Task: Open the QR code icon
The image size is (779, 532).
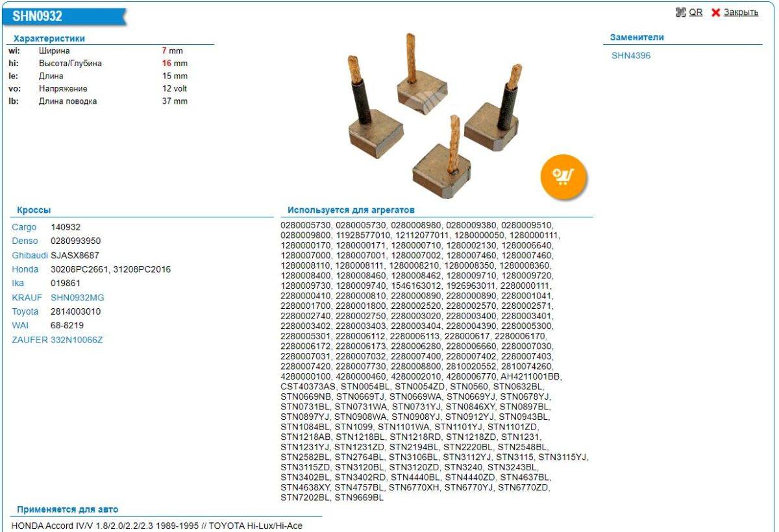Action: point(680,12)
